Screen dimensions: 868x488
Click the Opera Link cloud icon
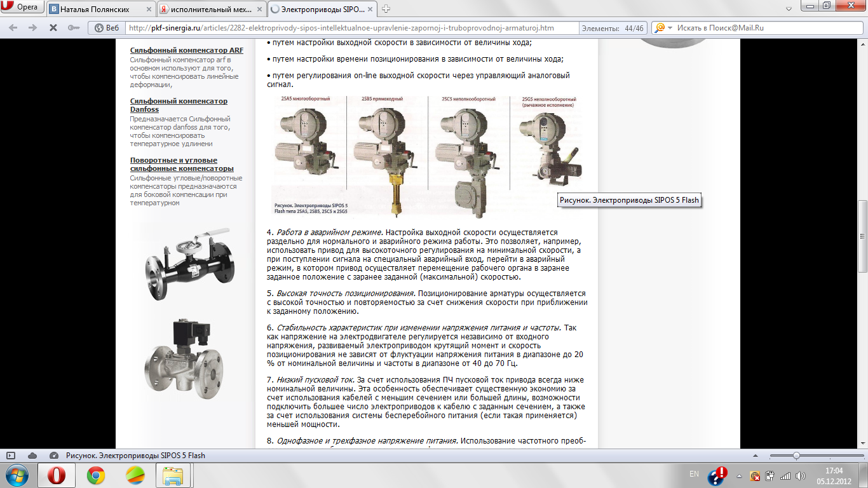pos(32,456)
